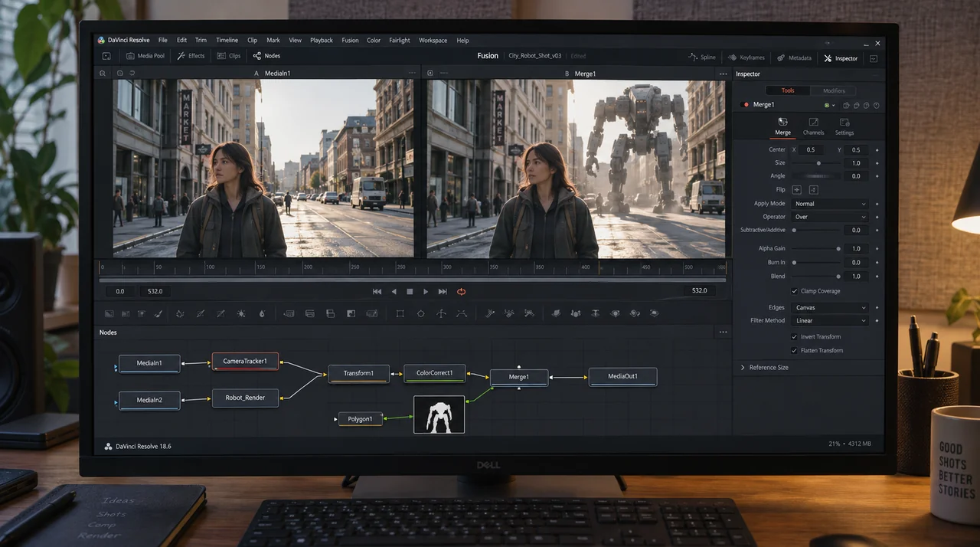Open Nodes panel options menu (three dots)
This screenshot has width=980, height=547.
point(722,332)
